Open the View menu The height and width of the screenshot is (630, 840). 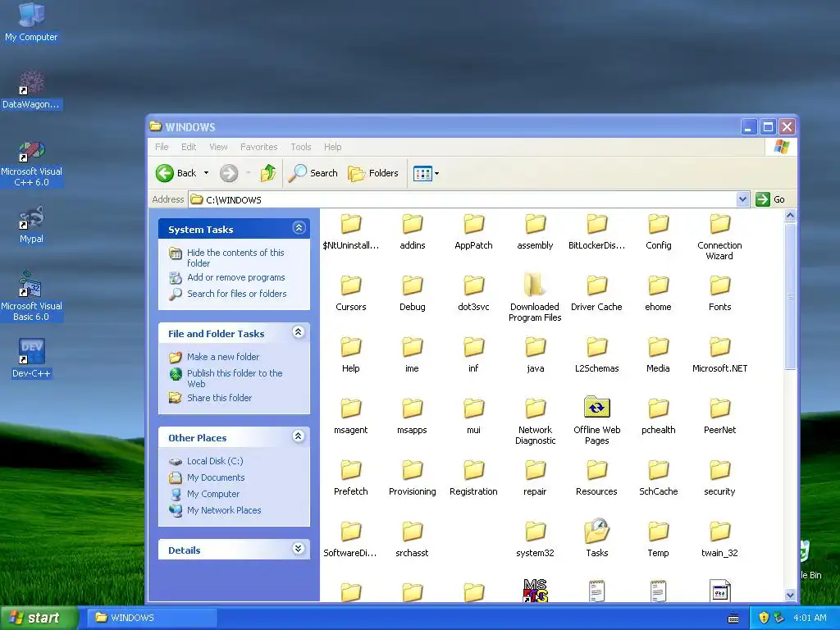click(218, 147)
